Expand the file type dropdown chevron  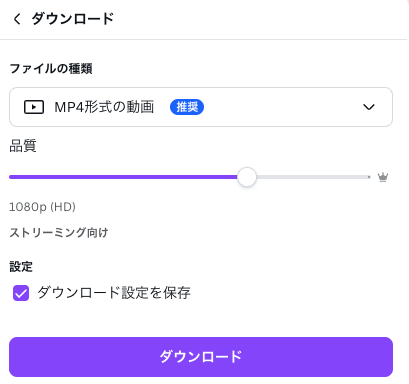pyautogui.click(x=369, y=107)
